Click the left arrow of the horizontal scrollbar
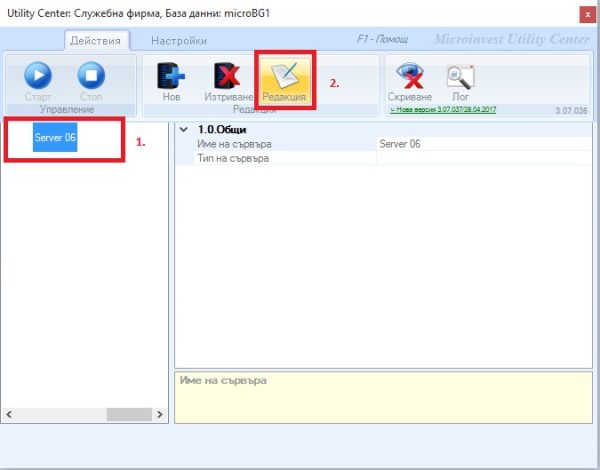Screen dimensions: 600x470 coord(9,414)
